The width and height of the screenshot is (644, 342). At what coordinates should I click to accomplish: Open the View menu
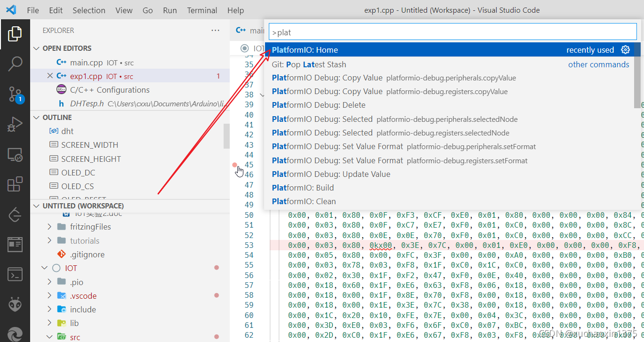tap(124, 10)
